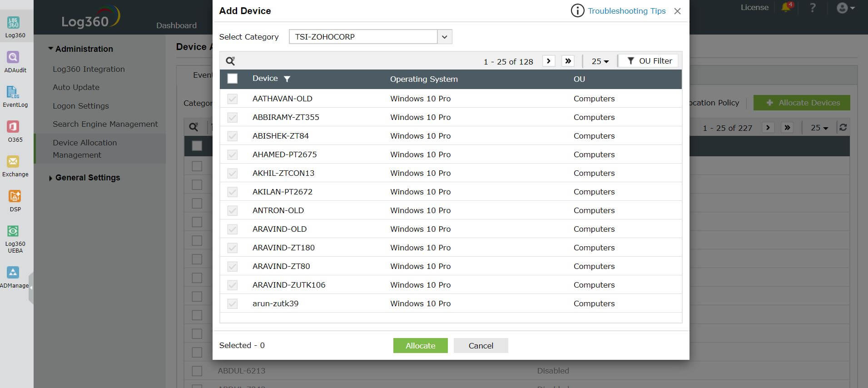This screenshot has width=868, height=388.
Task: Collapse the Administration section
Action: tap(81, 49)
